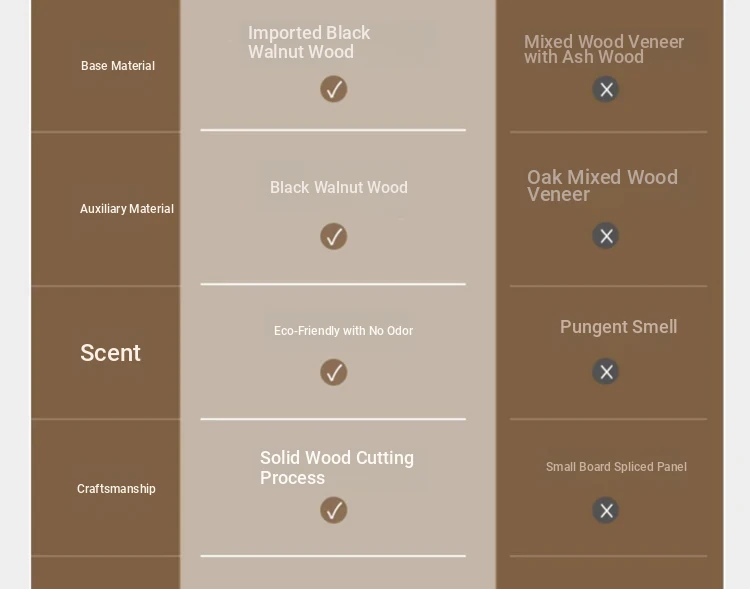
Task: Click the Black Walnut Wood text
Action: pos(339,187)
